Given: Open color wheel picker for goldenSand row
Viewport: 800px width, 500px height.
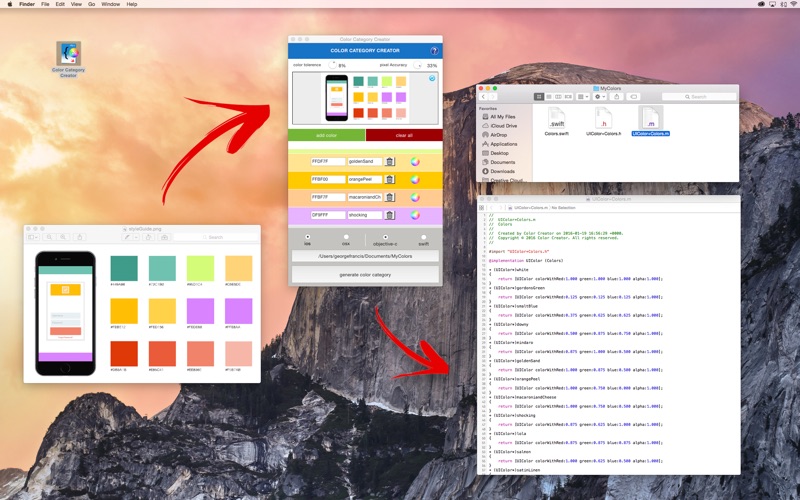Looking at the screenshot, I should tap(415, 162).
